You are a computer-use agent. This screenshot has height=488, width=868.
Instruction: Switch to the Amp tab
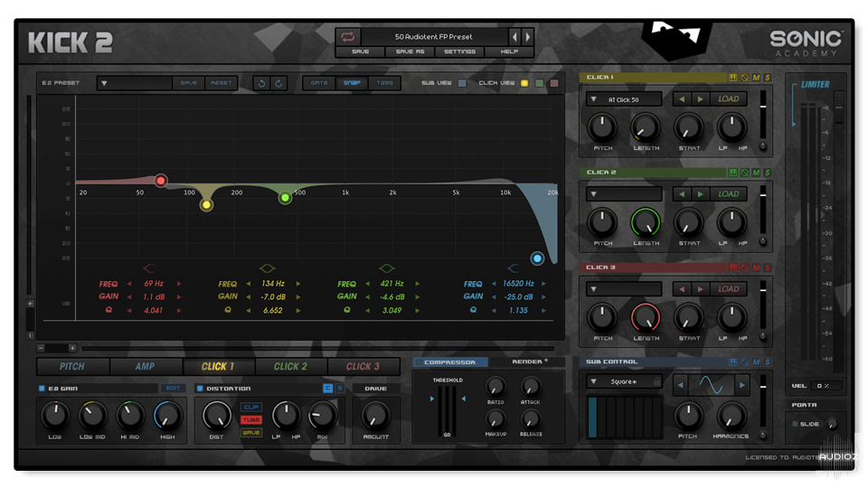coord(146,366)
